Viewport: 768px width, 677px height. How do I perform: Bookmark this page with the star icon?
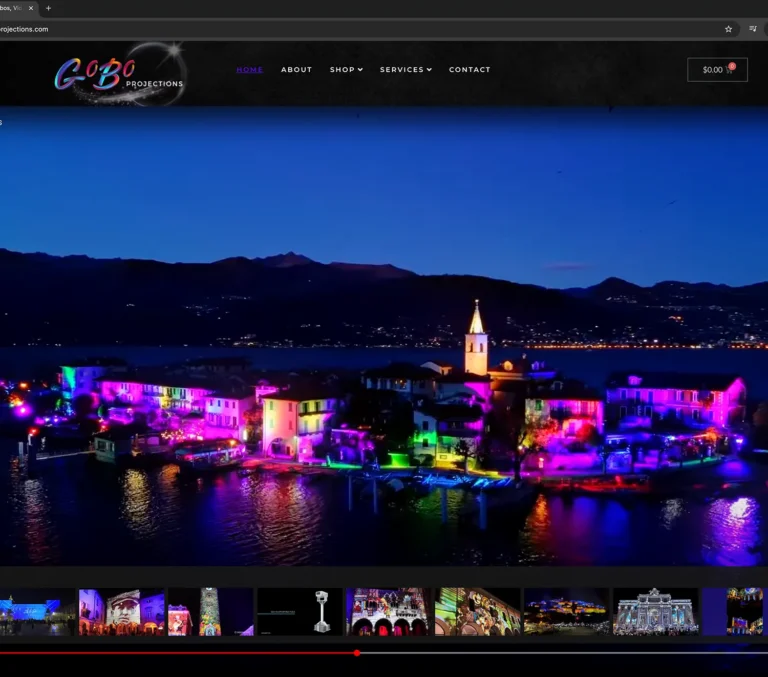click(728, 29)
